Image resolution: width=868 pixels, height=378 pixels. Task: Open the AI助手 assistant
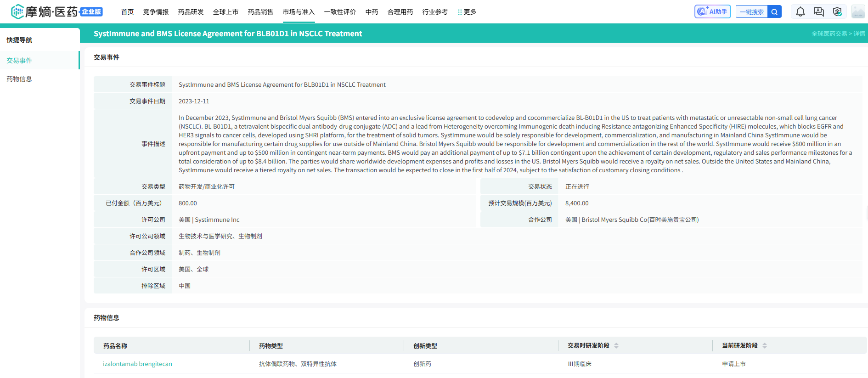click(712, 12)
